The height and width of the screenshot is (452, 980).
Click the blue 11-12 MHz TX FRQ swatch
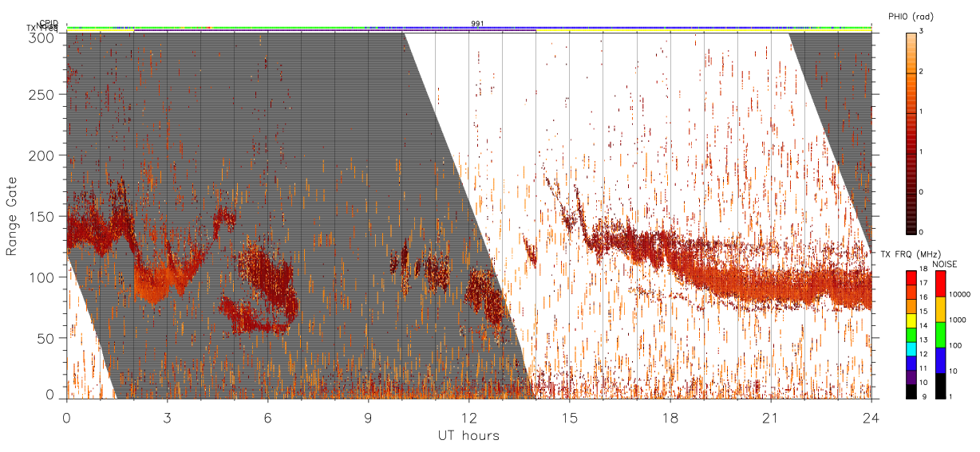tap(911, 362)
